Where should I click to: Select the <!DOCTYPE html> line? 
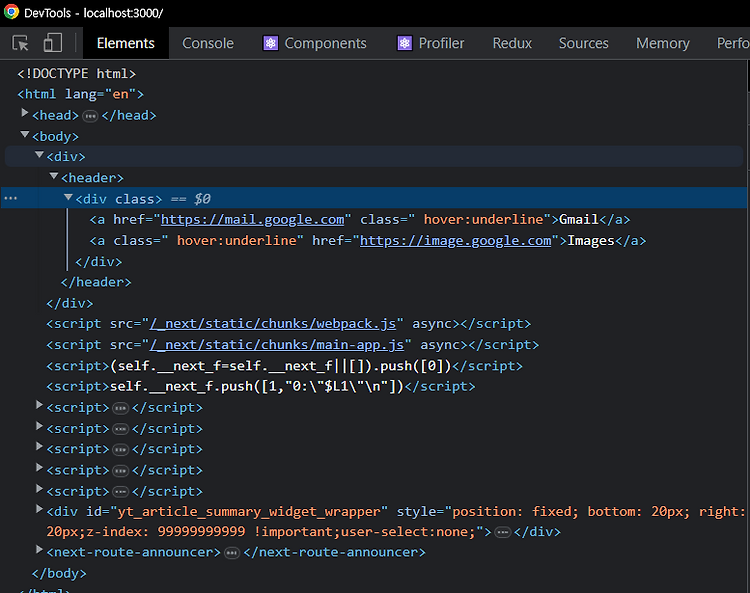click(x=77, y=74)
